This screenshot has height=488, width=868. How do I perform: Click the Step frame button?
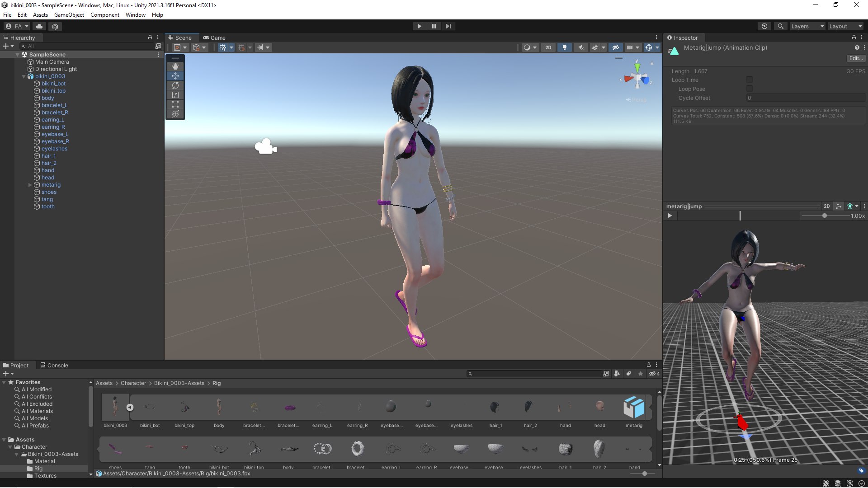point(448,26)
